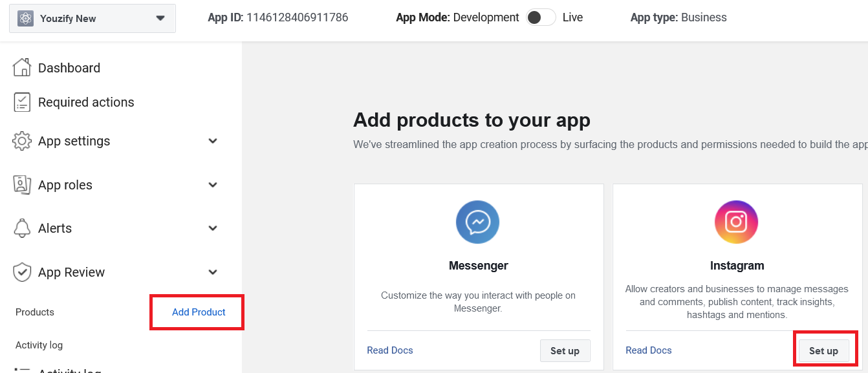Open the small Activity log sidebar entry
The image size is (868, 373).
click(39, 345)
